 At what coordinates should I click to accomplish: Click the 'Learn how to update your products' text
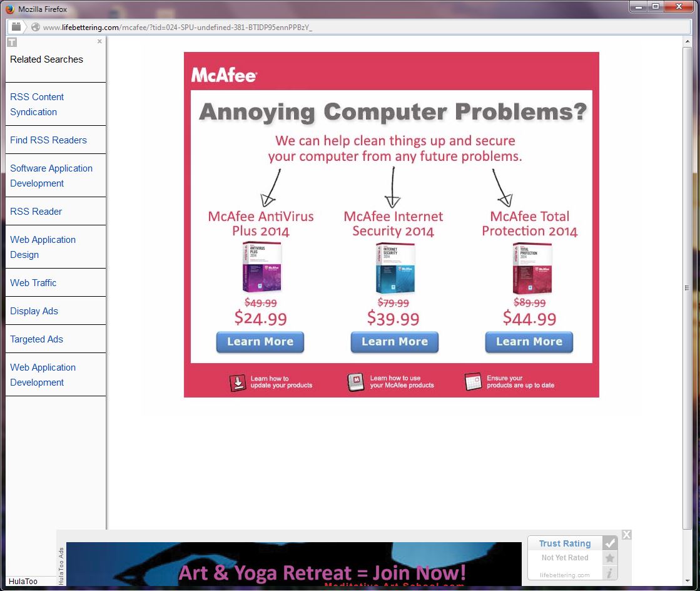coord(282,382)
